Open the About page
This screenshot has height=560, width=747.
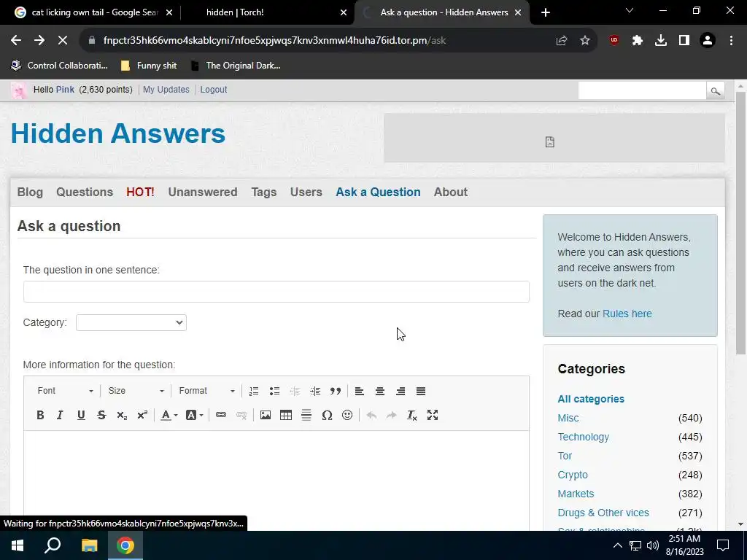pyautogui.click(x=451, y=192)
